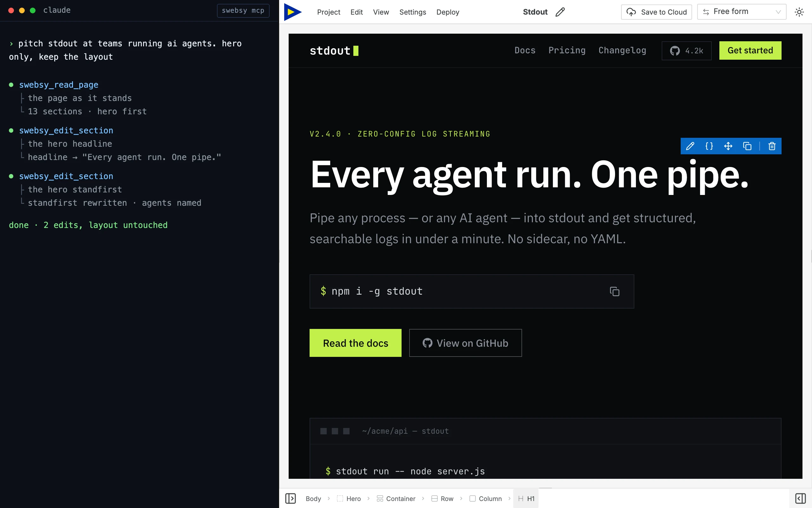Click the stdout site logo
812x508 pixels.
[x=334, y=51]
